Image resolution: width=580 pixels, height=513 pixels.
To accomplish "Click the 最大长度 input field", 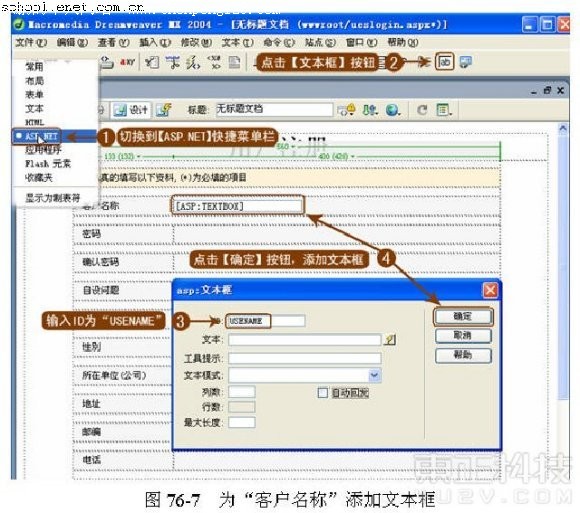I will [x=242, y=422].
